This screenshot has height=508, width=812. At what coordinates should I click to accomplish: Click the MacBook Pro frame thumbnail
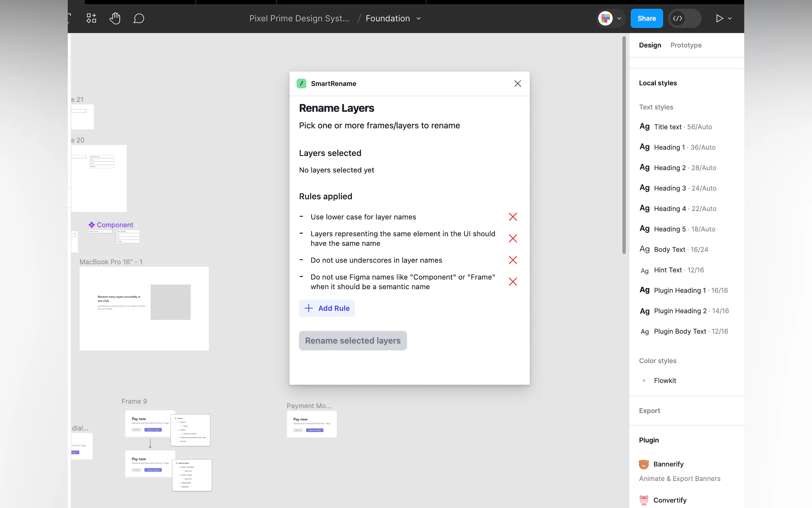coord(144,308)
